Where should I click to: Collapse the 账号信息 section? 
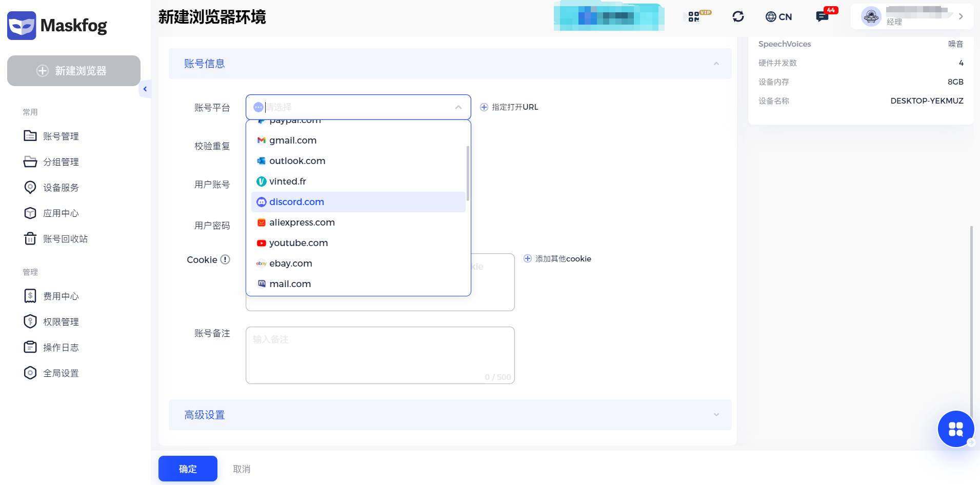(716, 64)
